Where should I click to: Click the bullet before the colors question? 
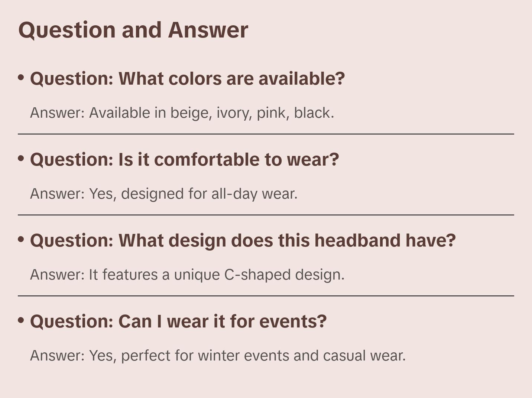[x=21, y=77]
